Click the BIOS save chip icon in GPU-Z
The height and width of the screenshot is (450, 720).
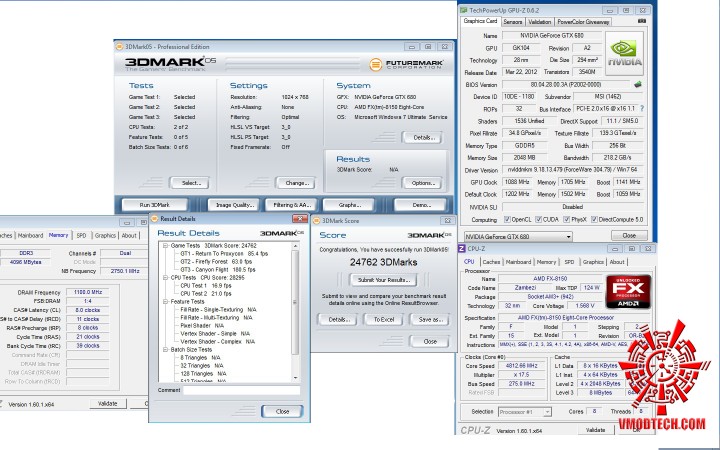(638, 84)
